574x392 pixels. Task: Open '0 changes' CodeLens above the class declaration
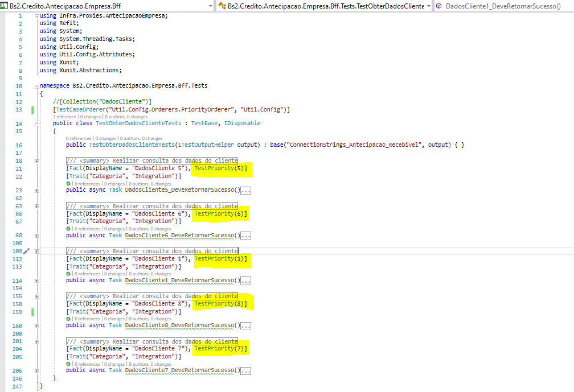[91, 117]
